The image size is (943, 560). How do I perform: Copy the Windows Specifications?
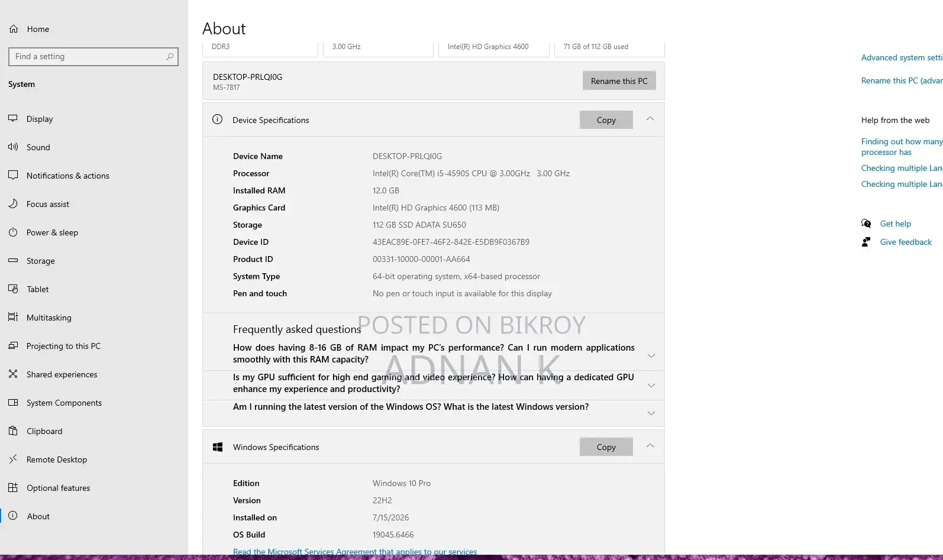[x=606, y=447]
